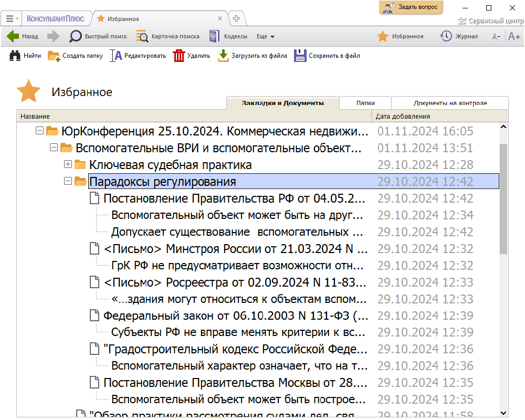
Task: Open the search card (Карточка поиска)
Action: [168, 36]
